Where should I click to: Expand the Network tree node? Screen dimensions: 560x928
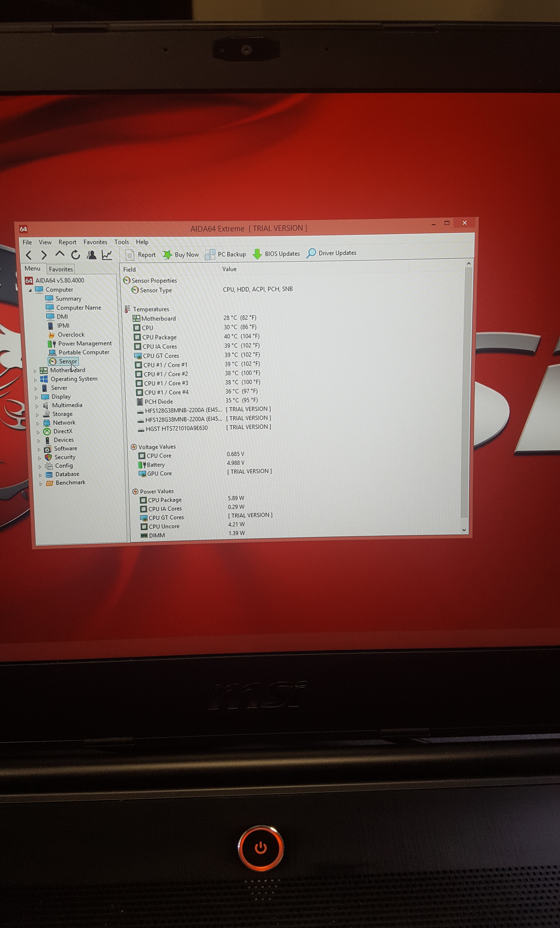pos(38,423)
